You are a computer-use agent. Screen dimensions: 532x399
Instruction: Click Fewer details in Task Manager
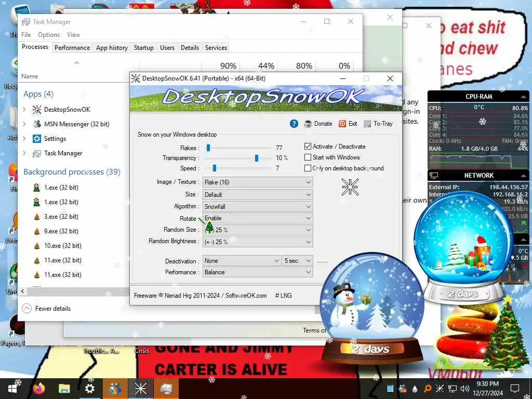pyautogui.click(x=46, y=309)
